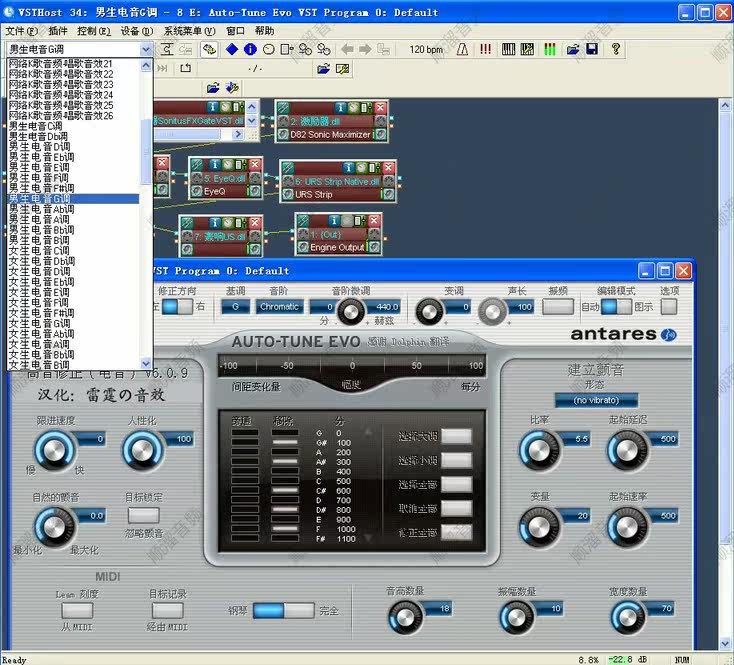Open the menu bar item labeled (E)
Screen dimensions: 734x665
point(94,31)
